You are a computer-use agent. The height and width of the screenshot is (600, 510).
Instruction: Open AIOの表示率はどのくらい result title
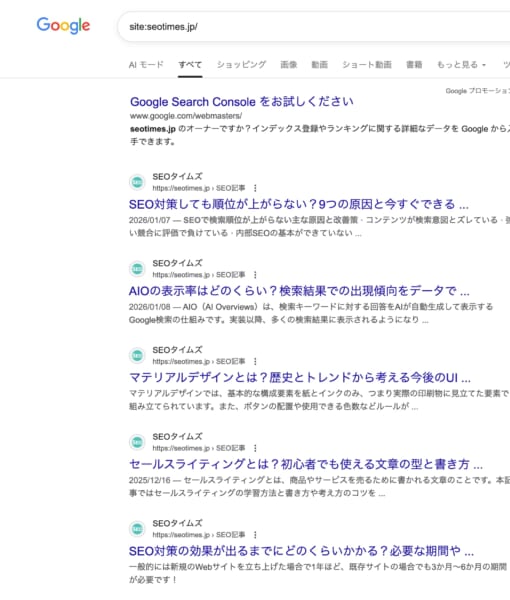(299, 291)
